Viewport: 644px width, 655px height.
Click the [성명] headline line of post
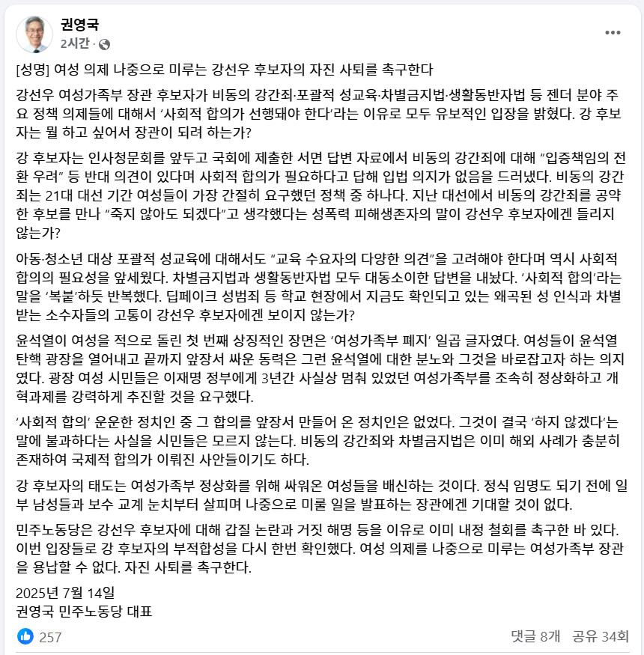225,70
